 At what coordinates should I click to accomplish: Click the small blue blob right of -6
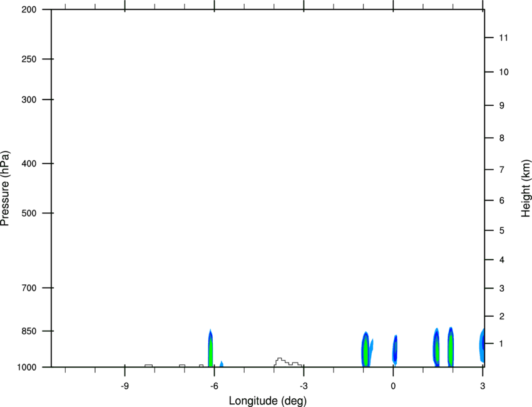point(222,364)
